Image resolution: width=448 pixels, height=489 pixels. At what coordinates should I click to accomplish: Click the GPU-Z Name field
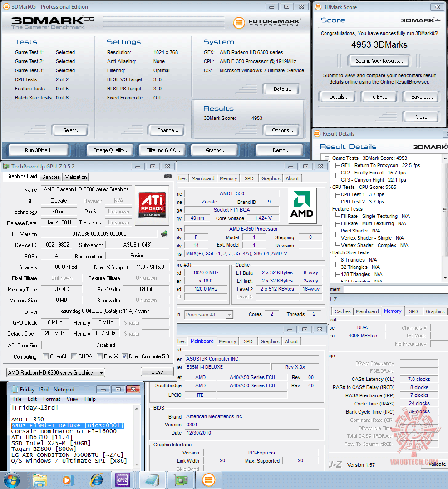point(86,189)
